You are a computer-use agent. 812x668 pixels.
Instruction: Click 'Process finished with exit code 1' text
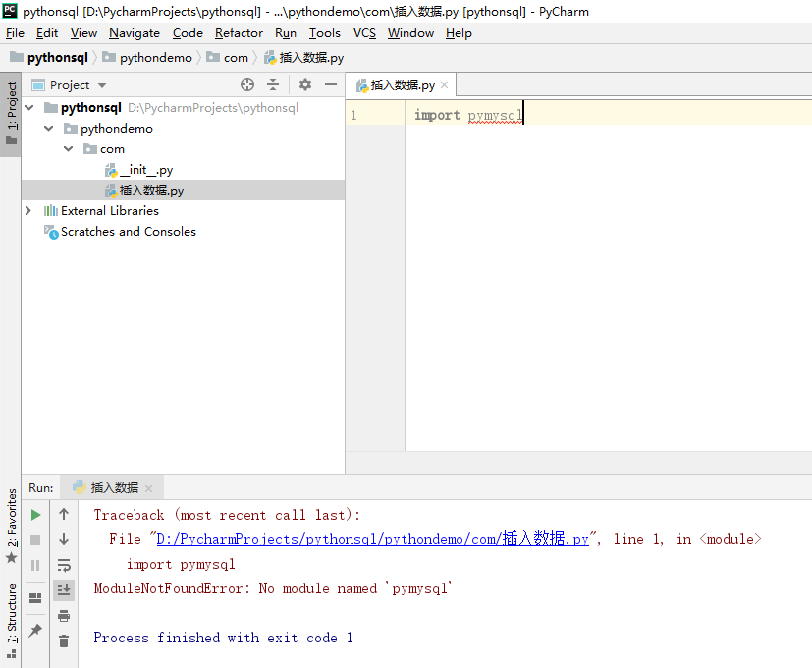click(223, 638)
